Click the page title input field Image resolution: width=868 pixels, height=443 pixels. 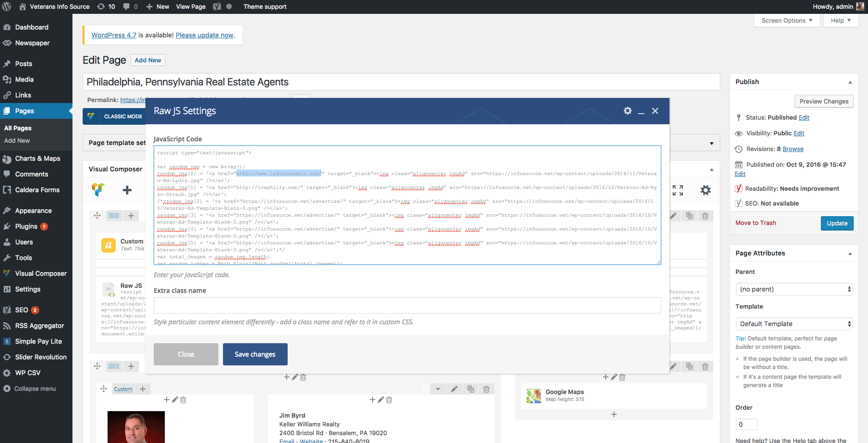tap(401, 82)
